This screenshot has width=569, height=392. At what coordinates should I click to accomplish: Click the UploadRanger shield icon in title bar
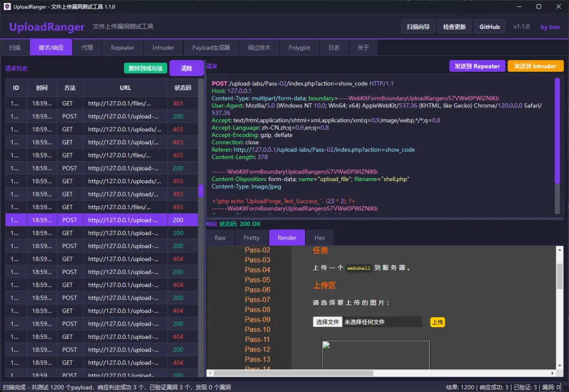tap(7, 6)
